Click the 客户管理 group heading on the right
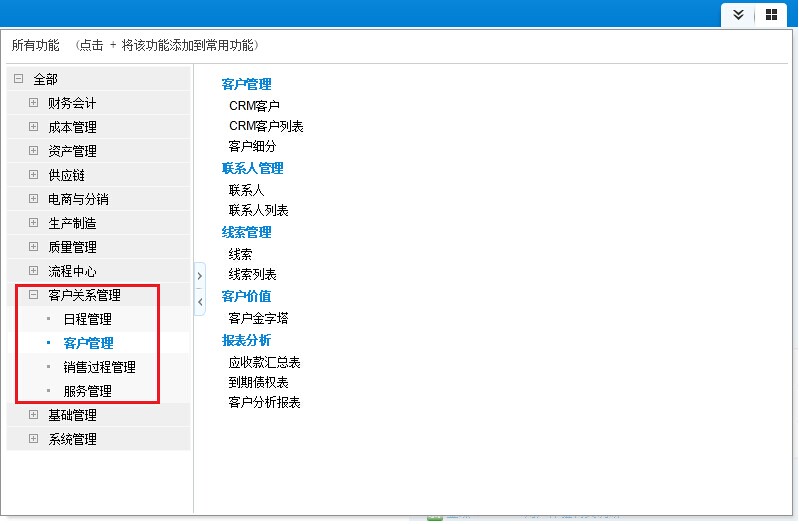799x524 pixels. tap(247, 84)
